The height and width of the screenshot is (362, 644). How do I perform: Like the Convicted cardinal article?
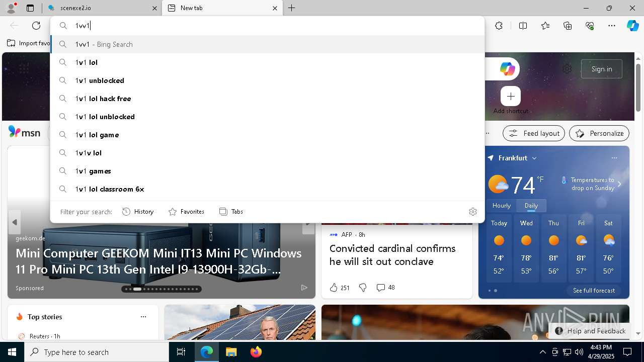(334, 288)
